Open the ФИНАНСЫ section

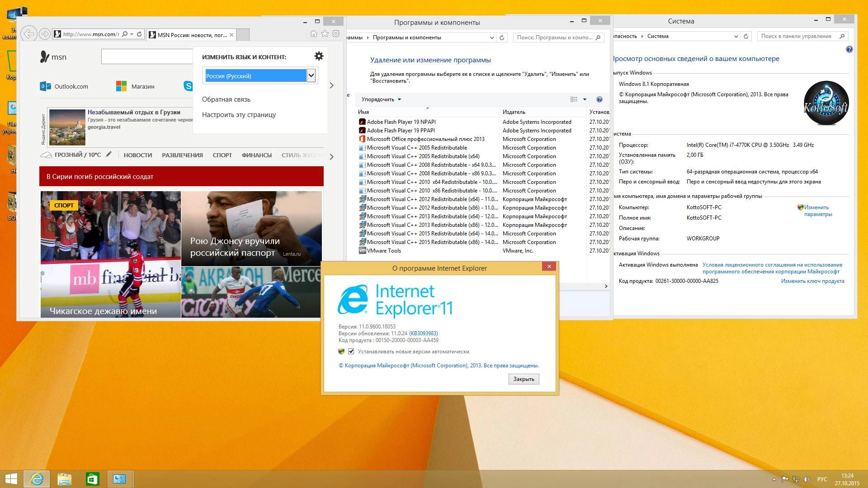(x=257, y=155)
